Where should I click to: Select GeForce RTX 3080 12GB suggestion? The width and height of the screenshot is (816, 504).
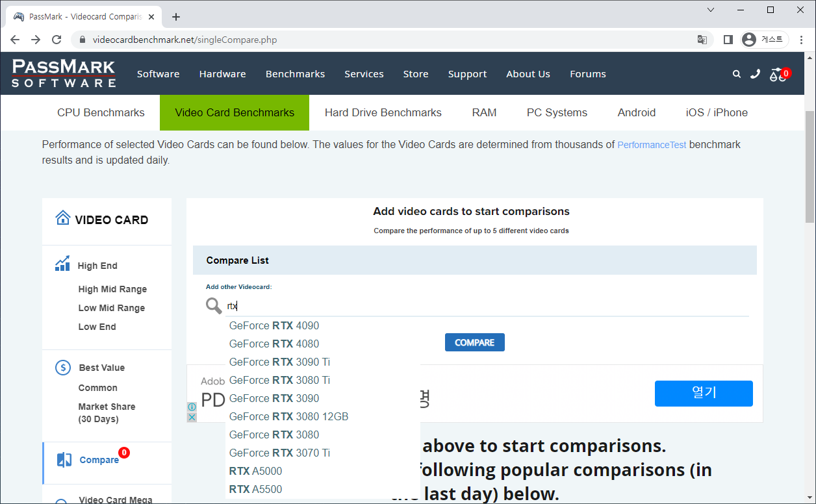coord(323,417)
